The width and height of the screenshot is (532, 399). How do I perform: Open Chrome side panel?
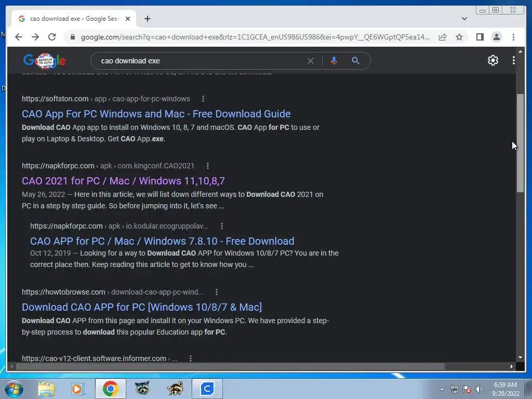[x=480, y=37]
